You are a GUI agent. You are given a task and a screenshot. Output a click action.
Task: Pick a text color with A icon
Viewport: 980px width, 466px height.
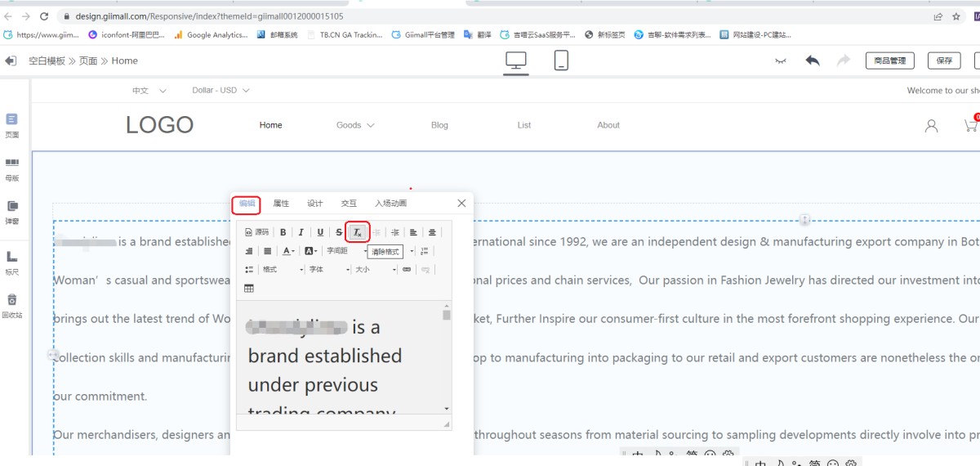point(287,251)
